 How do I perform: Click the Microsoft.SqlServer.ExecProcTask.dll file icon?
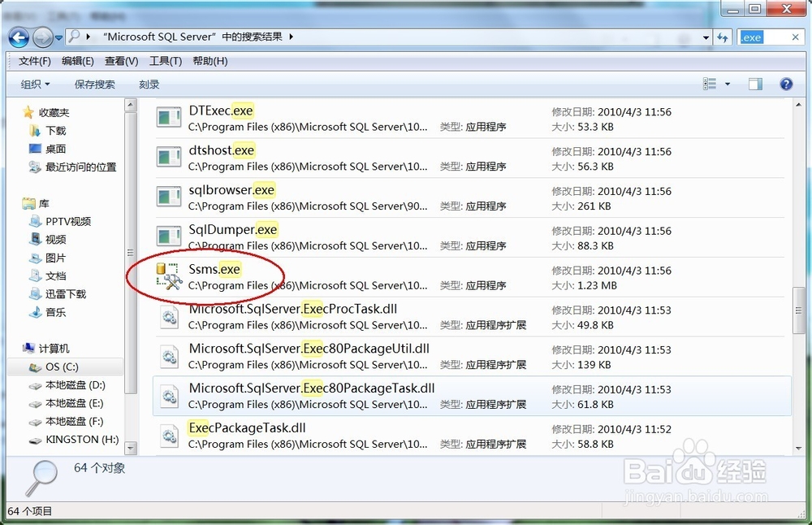169,316
